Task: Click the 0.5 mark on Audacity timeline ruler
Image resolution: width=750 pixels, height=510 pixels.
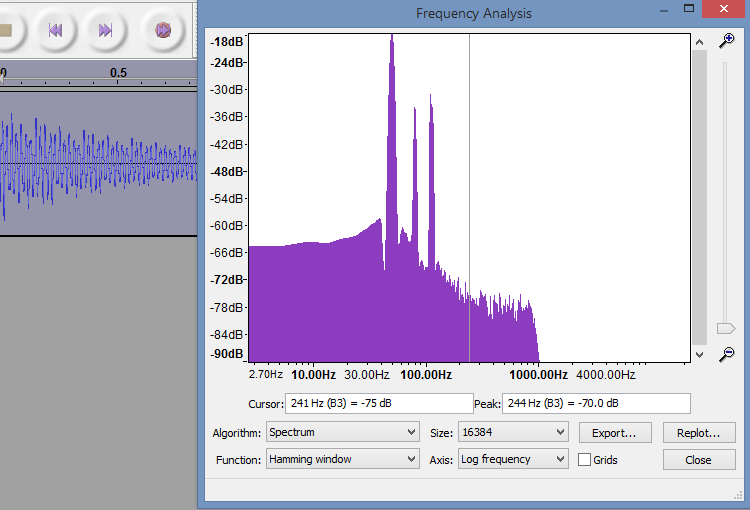Action: pyautogui.click(x=118, y=73)
